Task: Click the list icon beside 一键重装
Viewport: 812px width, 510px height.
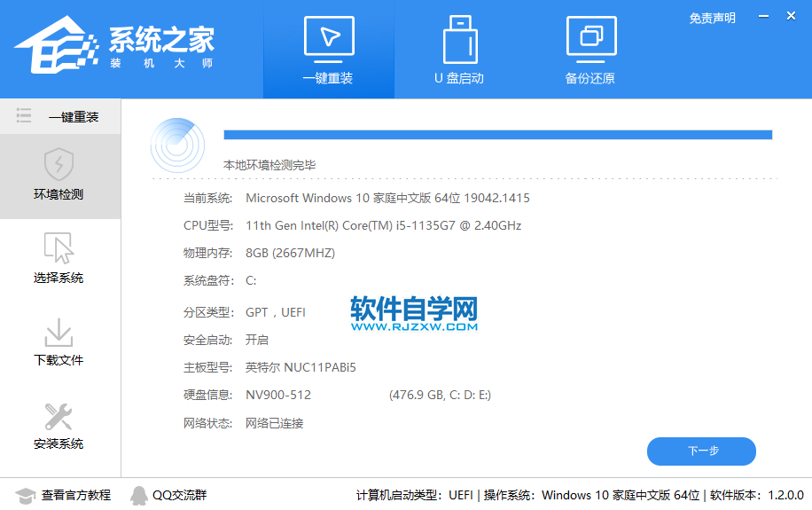Action: click(x=24, y=115)
